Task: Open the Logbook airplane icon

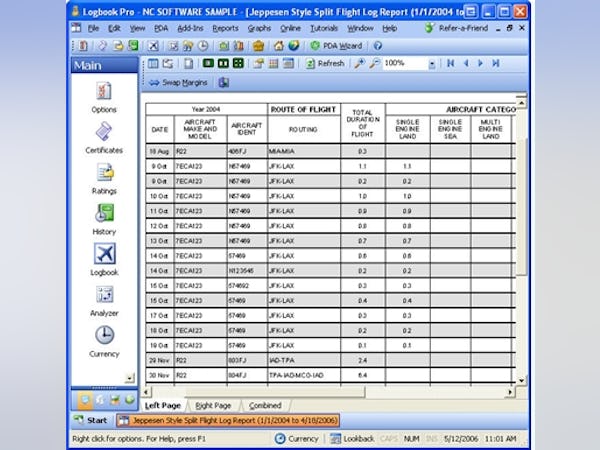Action: click(104, 254)
